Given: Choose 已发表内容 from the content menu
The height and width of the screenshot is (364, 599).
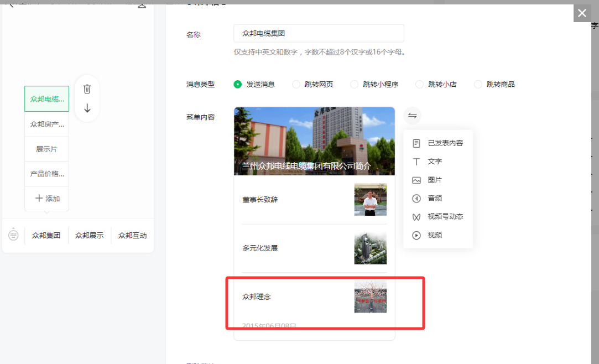Looking at the screenshot, I should (438, 143).
